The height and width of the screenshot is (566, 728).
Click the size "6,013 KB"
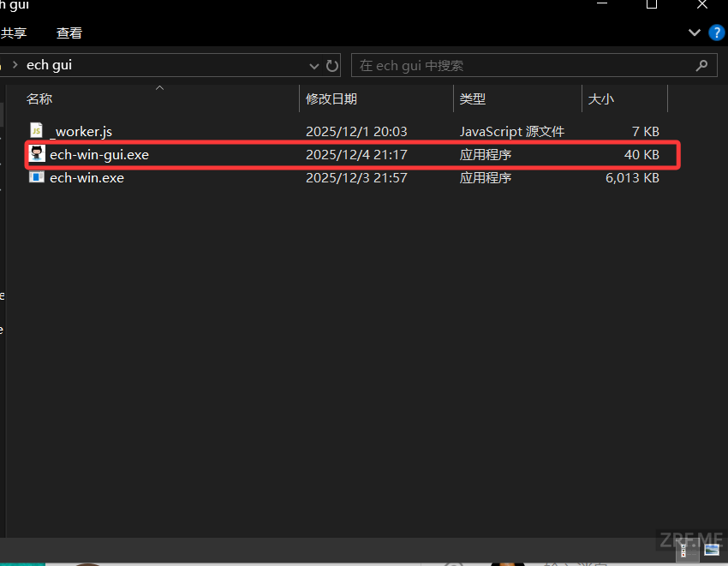click(632, 178)
